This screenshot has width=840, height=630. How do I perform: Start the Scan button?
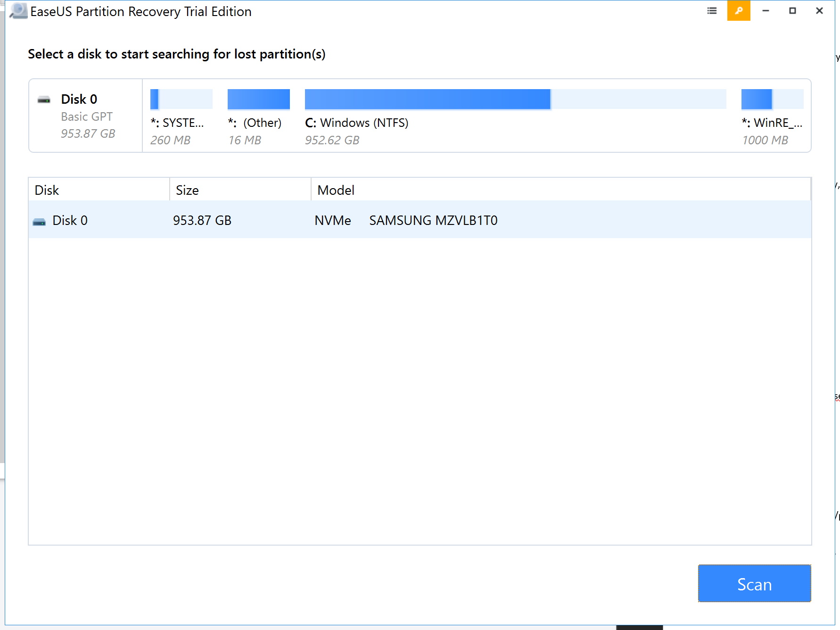tap(754, 583)
